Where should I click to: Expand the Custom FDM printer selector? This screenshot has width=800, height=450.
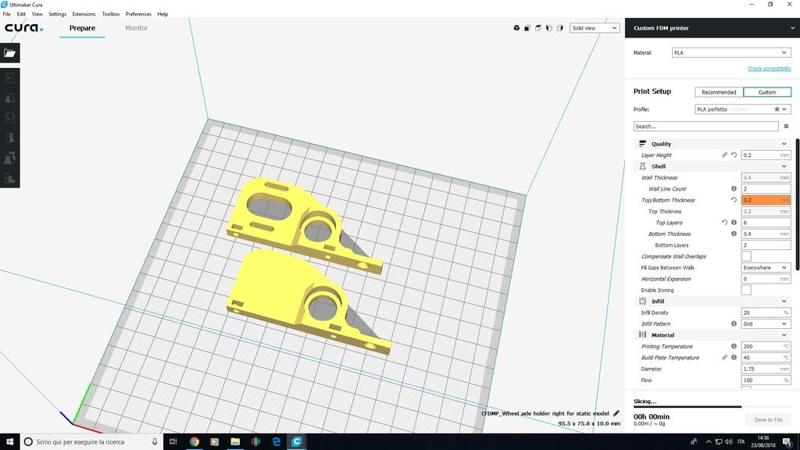click(x=712, y=28)
